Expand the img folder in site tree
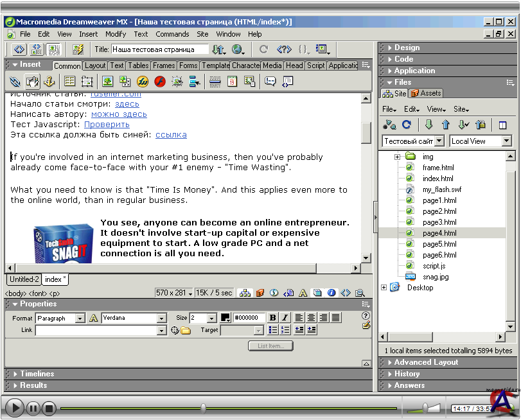The height and width of the screenshot is (420, 521). pos(397,157)
